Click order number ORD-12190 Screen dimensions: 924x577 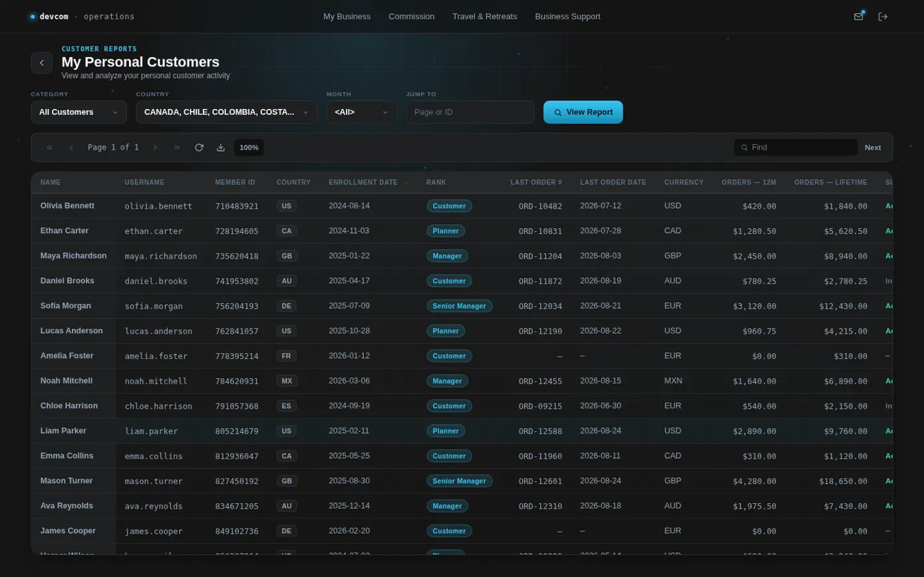[540, 331]
